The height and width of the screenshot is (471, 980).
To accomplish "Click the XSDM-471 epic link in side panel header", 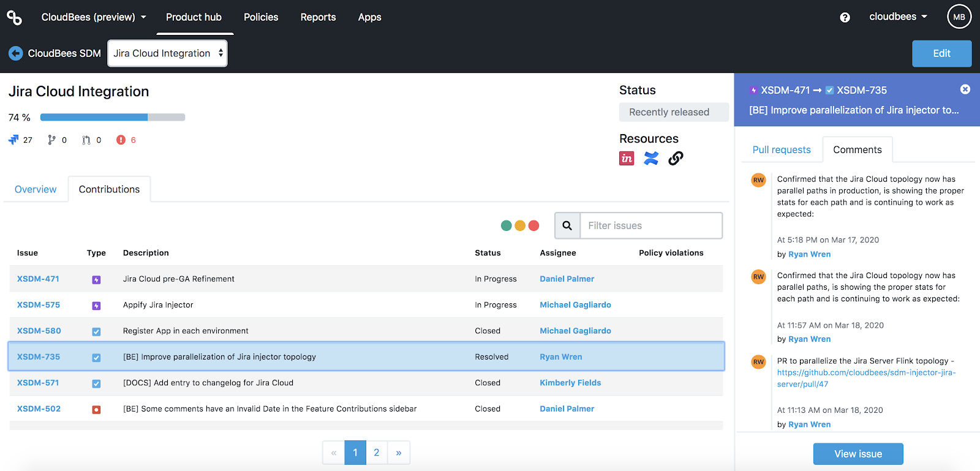I will tap(785, 90).
